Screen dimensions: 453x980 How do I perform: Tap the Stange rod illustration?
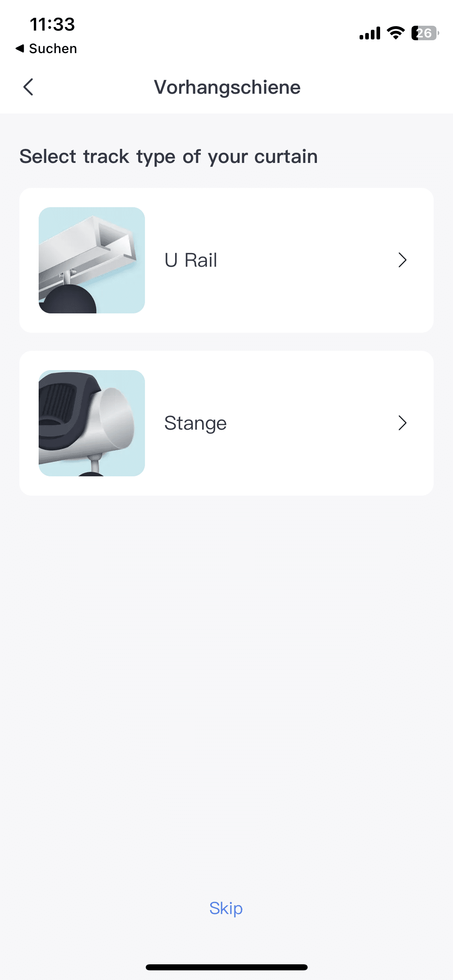point(92,423)
